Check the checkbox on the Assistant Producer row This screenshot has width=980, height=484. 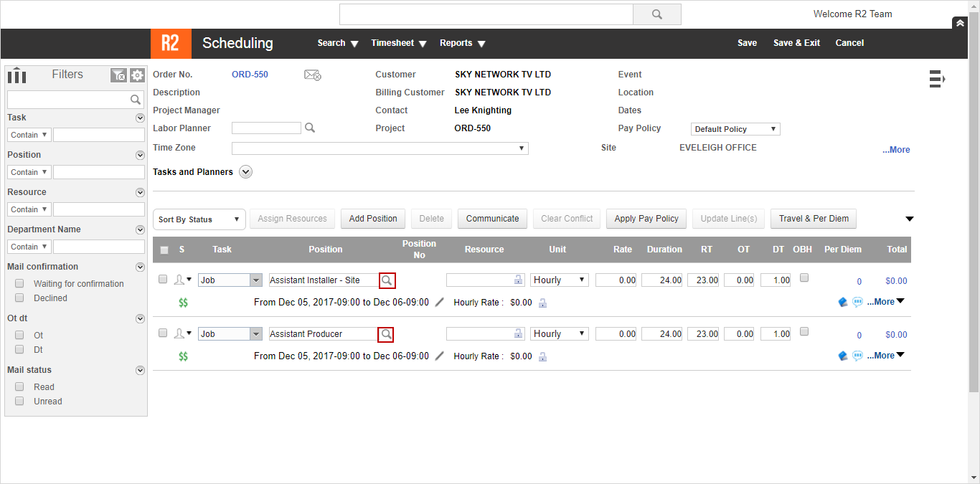click(163, 333)
